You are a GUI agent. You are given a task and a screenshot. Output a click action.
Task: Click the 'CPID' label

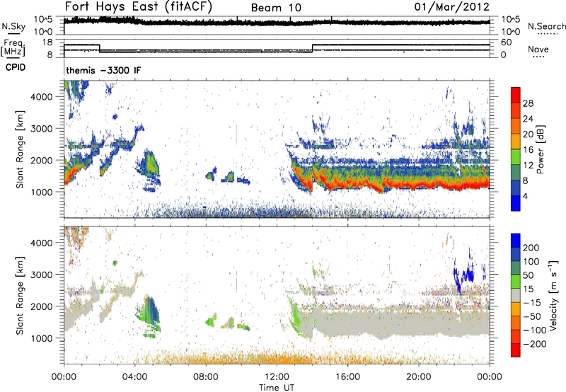coord(16,67)
